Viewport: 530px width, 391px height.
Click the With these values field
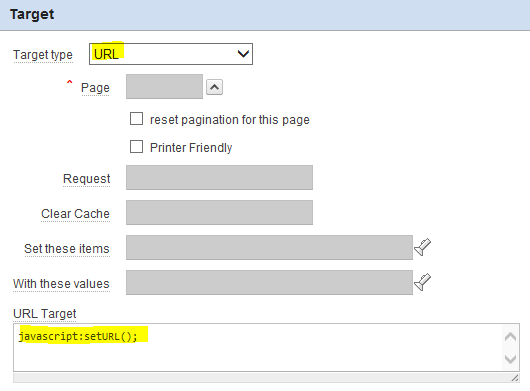click(x=269, y=283)
